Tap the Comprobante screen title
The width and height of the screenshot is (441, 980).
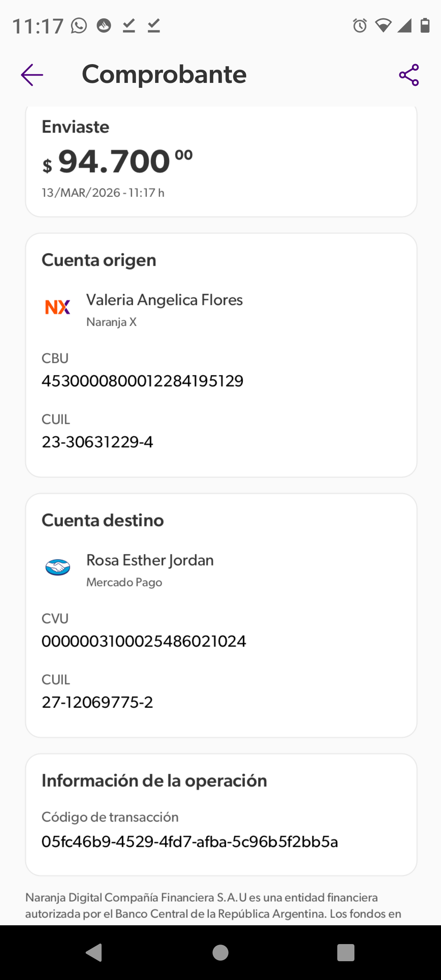[164, 74]
